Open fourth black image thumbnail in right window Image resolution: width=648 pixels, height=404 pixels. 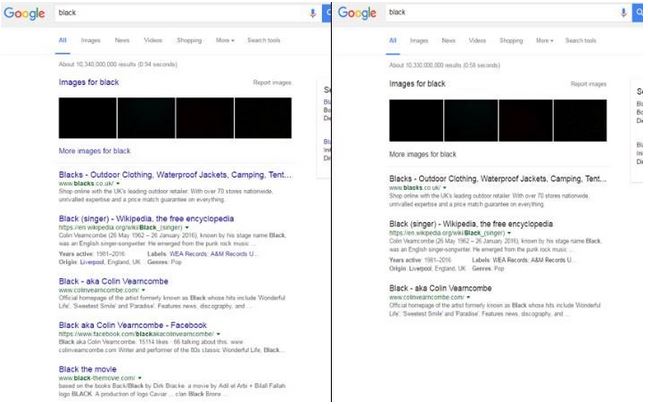pyautogui.click(x=581, y=120)
